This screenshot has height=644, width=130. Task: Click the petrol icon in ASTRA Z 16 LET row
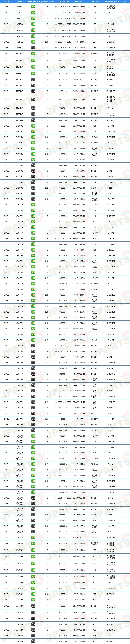pyautogui.click(x=33, y=19)
